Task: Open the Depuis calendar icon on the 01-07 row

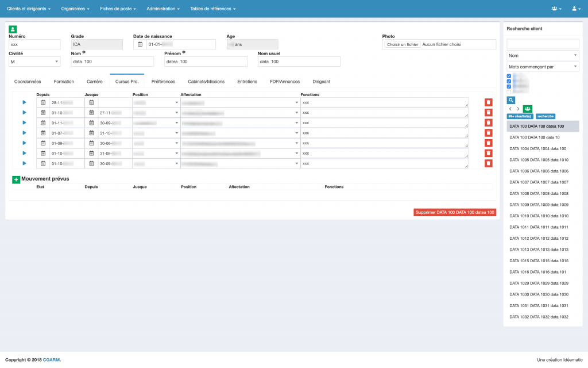Action: point(43,133)
